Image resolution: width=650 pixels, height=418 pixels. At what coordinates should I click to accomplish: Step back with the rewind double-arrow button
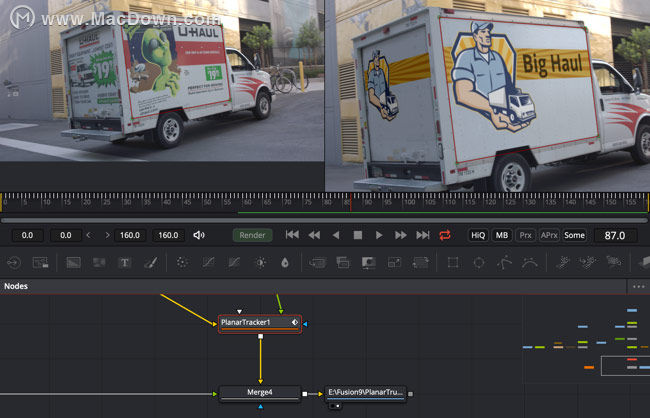tap(314, 235)
